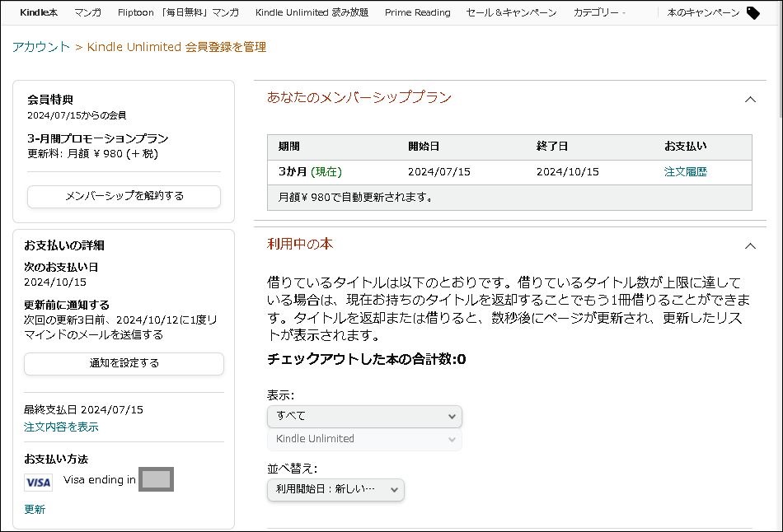Screen dimensions: 783x532
Task: Click チェックアウトした本の合計数:0 text
Action: point(367,359)
